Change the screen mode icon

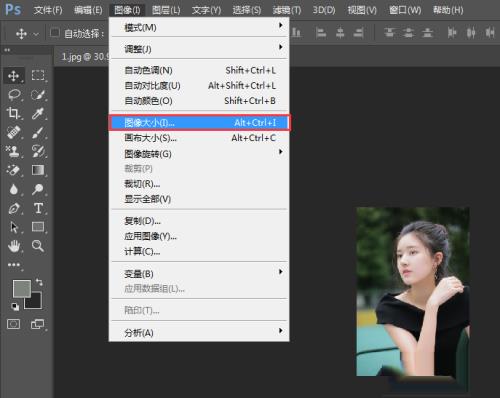coord(37,324)
